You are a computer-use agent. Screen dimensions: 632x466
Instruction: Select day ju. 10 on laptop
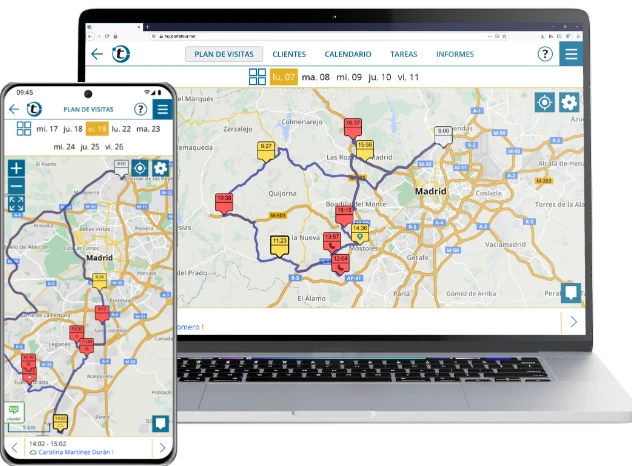379,77
